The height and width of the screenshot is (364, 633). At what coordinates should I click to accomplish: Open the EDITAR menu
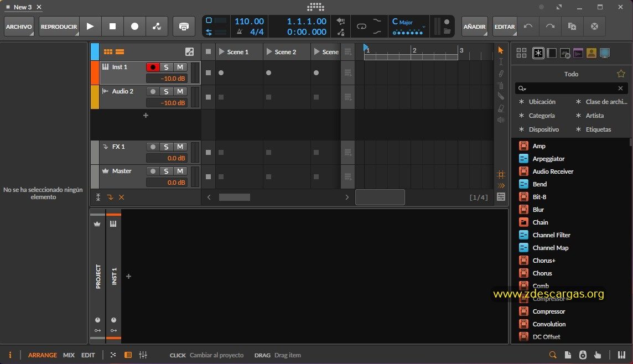505,27
